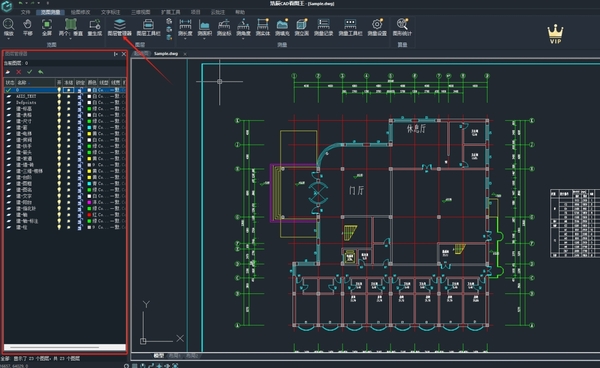Open 测量设置 measurement settings gear
This screenshot has height=368, width=600.
click(377, 28)
